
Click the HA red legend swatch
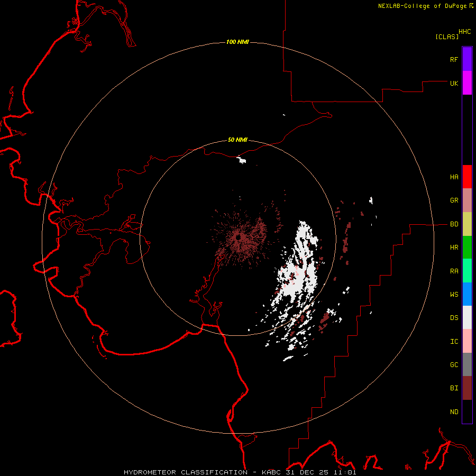467,177
